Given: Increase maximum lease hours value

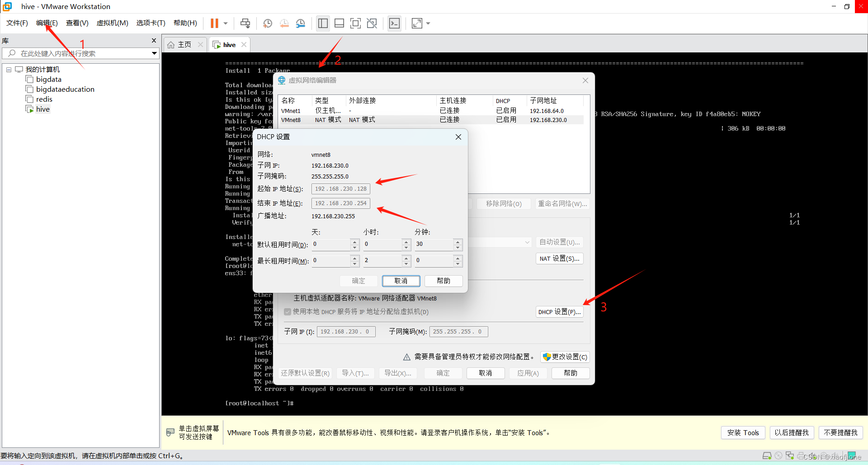Looking at the screenshot, I should pyautogui.click(x=406, y=258).
